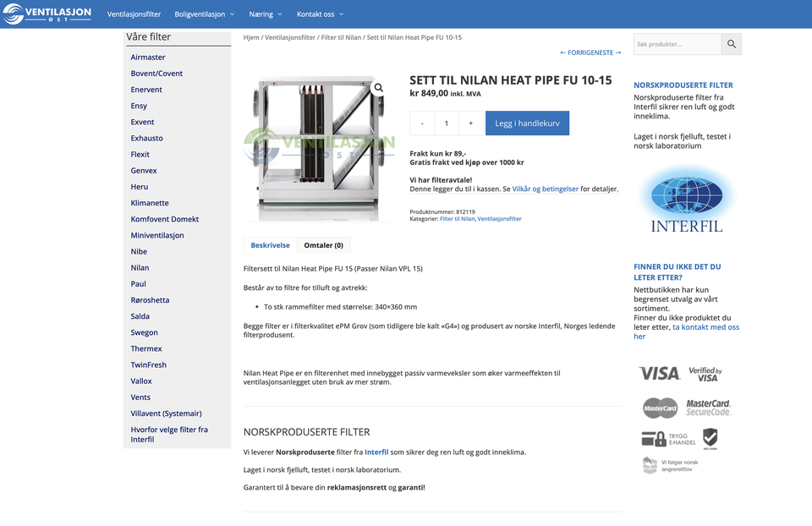Click Legg i handlekurv button
This screenshot has width=812, height=526.
pyautogui.click(x=527, y=123)
